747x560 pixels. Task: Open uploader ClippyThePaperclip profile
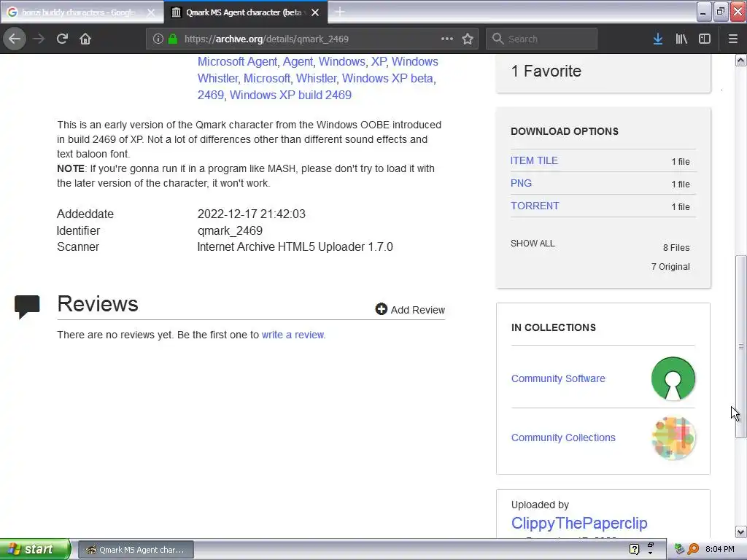pos(578,523)
